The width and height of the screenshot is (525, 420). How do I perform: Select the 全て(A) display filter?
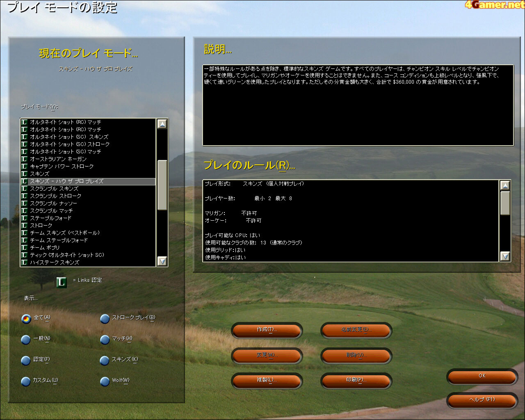pyautogui.click(x=26, y=319)
